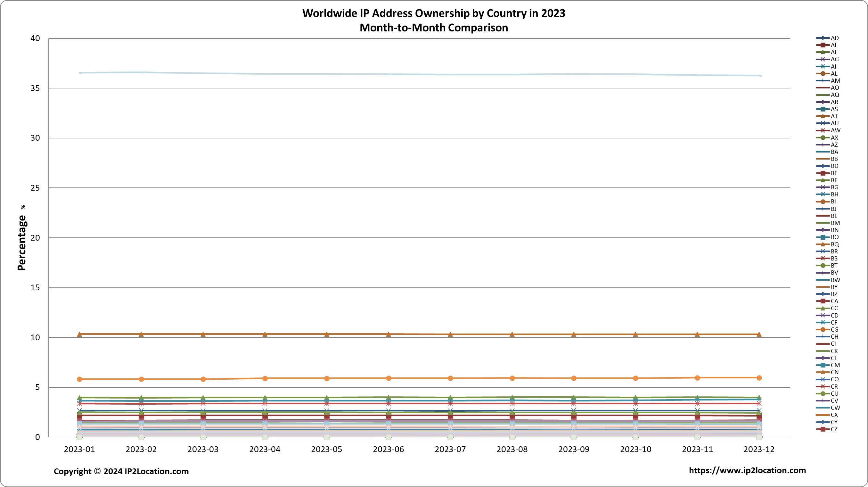
Task: Select the CW legend entry
Action: point(828,408)
